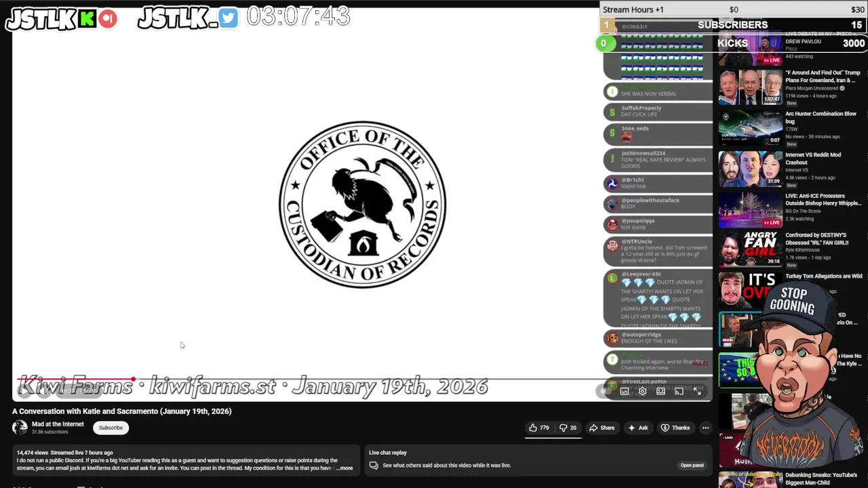Click the Stream Hours +1 goal bar
The image size is (868, 488).
point(734,9)
